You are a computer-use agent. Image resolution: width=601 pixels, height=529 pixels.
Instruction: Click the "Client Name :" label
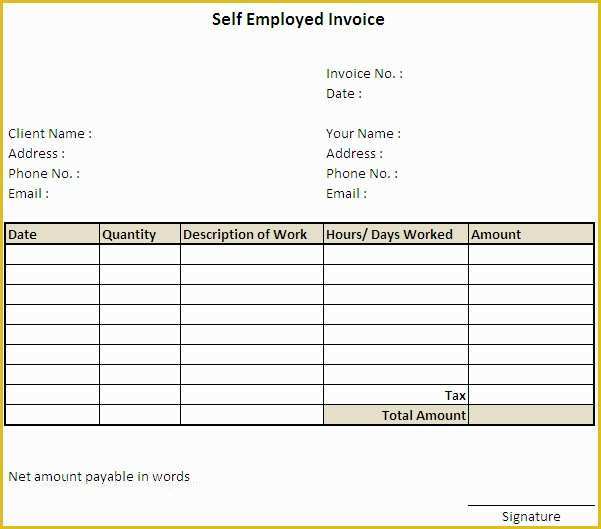click(50, 133)
